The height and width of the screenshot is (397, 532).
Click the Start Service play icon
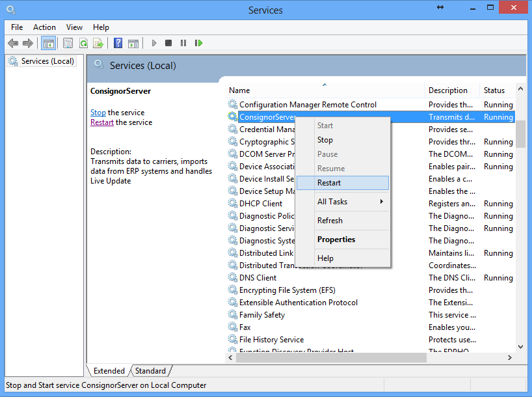click(153, 43)
